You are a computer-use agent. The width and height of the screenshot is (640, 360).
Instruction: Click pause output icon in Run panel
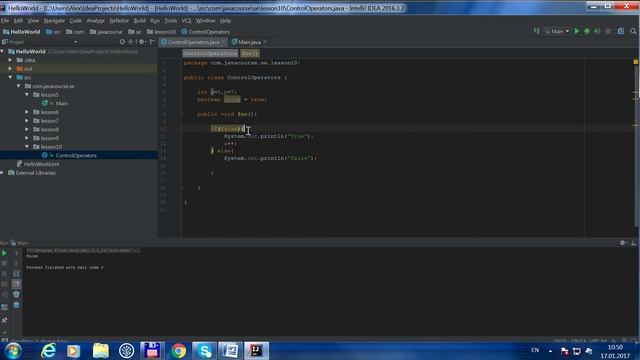(x=4, y=274)
